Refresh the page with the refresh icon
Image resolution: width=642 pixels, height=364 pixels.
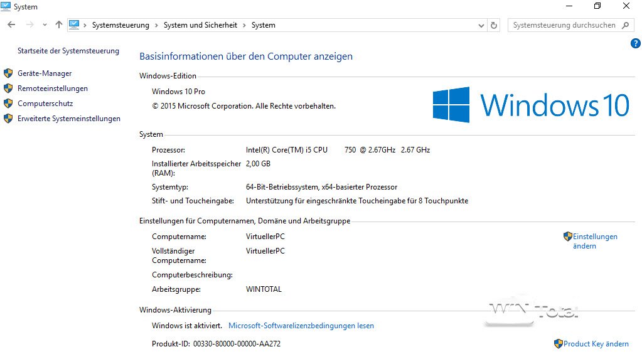(x=494, y=25)
